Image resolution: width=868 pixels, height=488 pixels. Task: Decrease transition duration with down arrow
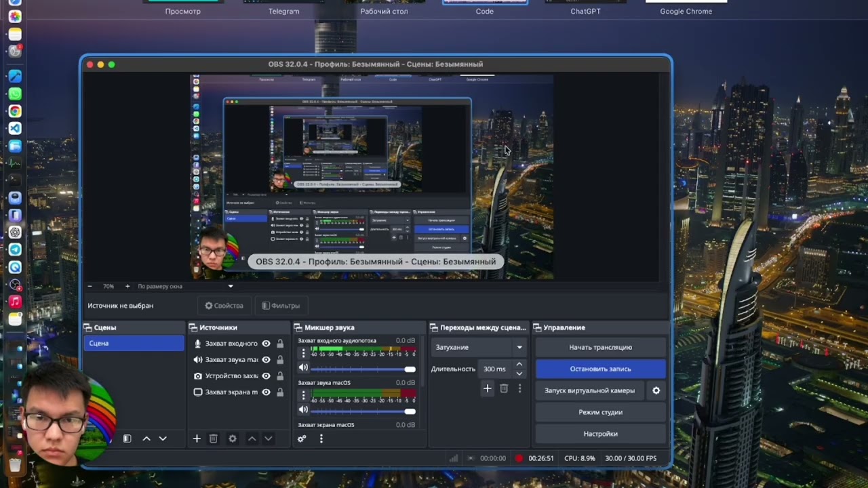tap(519, 373)
